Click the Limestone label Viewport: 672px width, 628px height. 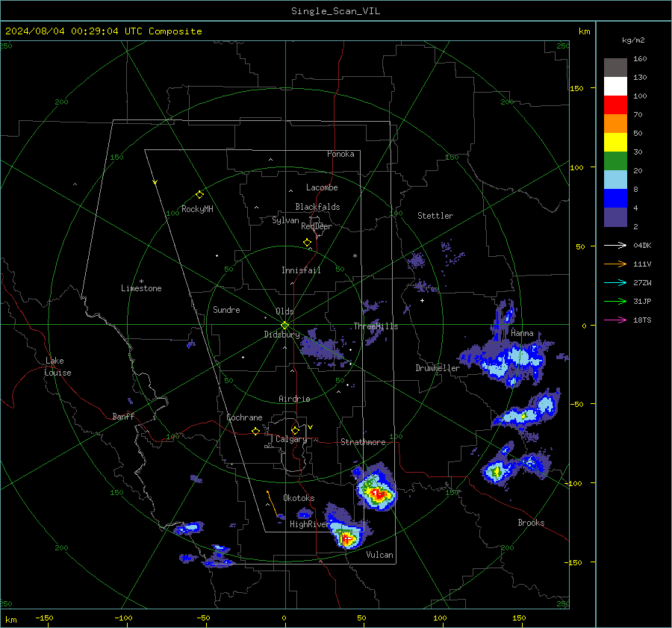click(x=141, y=288)
